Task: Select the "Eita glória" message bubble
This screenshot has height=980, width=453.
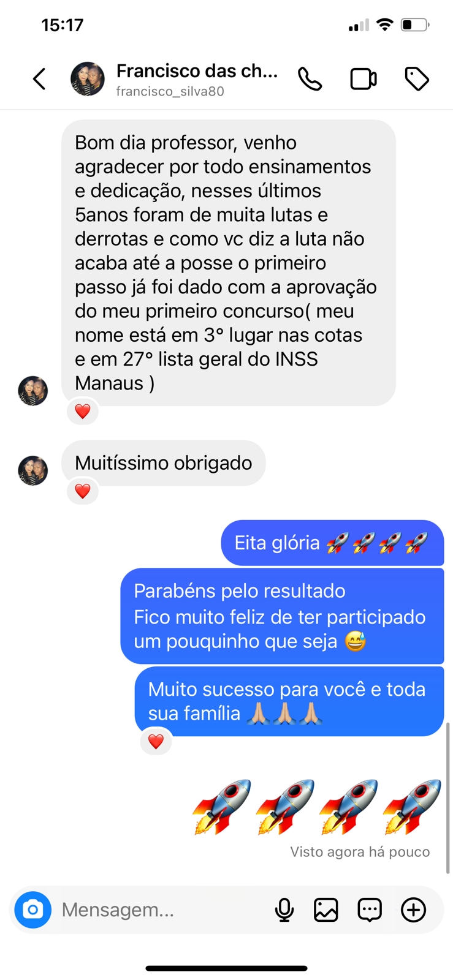Action: (x=332, y=543)
